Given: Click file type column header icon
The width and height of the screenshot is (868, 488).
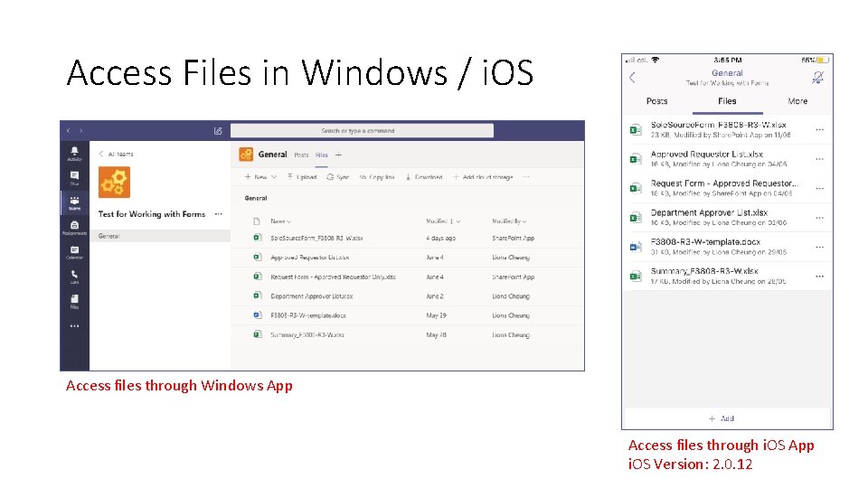Looking at the screenshot, I should pos(256,221).
